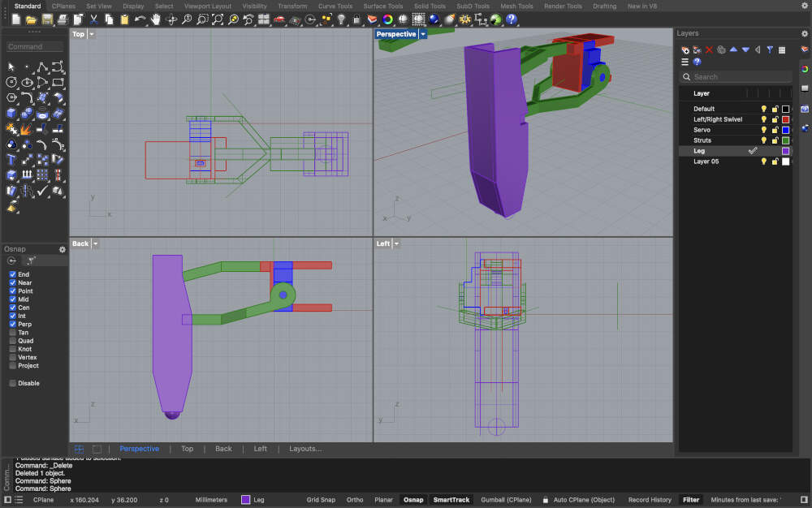The height and width of the screenshot is (508, 812).
Task: Open Help with the question mark toolbar icon
Action: click(x=511, y=19)
